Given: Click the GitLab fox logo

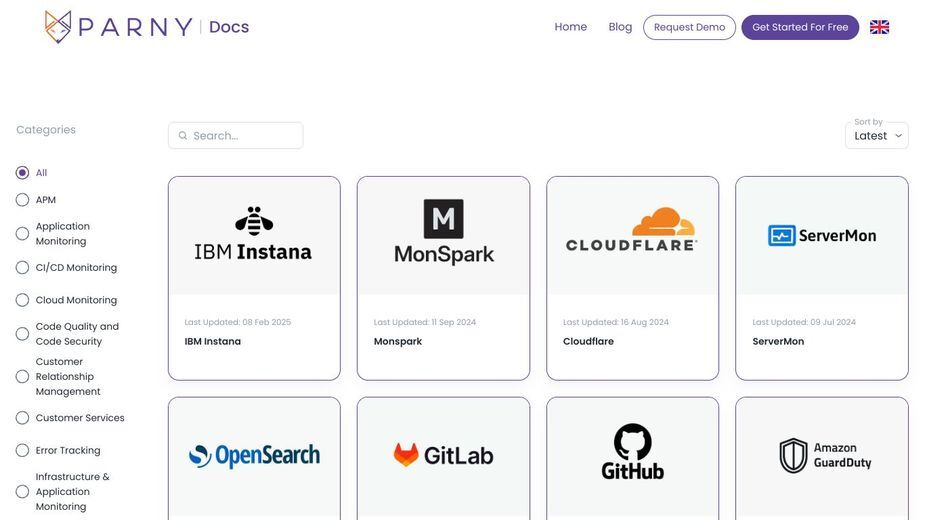Looking at the screenshot, I should 406,455.
